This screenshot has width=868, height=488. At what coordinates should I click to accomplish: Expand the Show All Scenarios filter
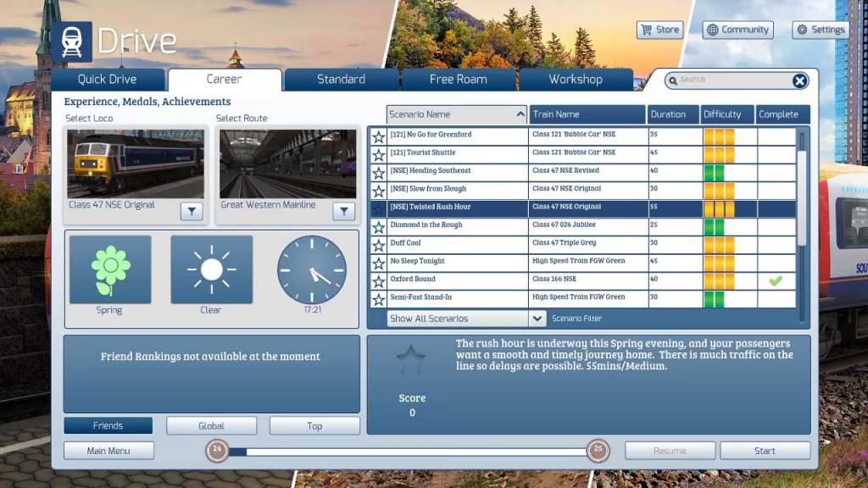tap(537, 319)
